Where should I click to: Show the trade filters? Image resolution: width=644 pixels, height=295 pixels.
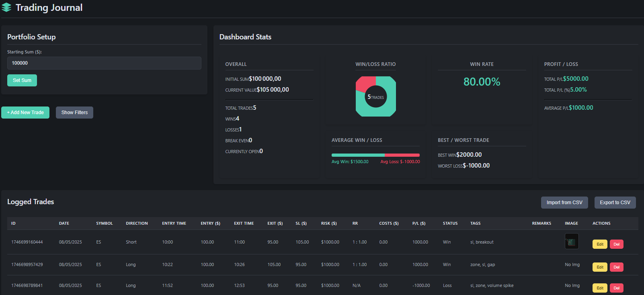74,113
